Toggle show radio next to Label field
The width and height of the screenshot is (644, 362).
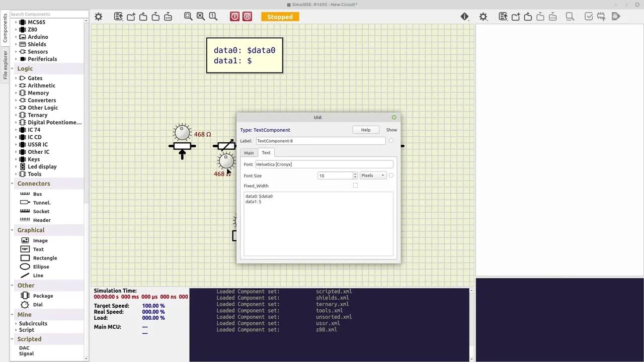pyautogui.click(x=391, y=141)
